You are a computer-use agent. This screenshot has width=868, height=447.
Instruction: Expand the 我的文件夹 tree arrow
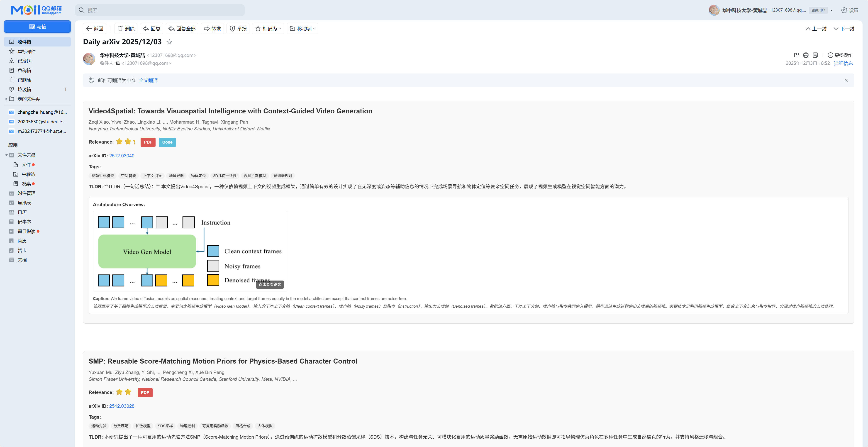(6, 99)
